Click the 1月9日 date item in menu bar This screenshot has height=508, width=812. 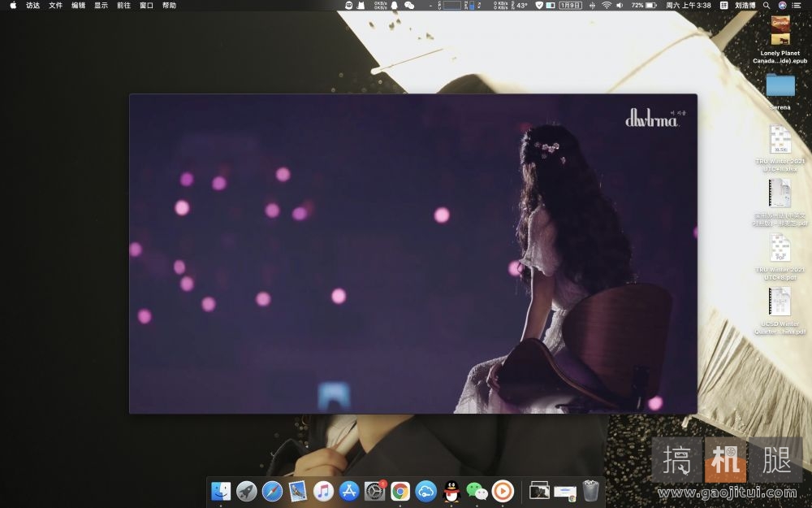pos(571,5)
